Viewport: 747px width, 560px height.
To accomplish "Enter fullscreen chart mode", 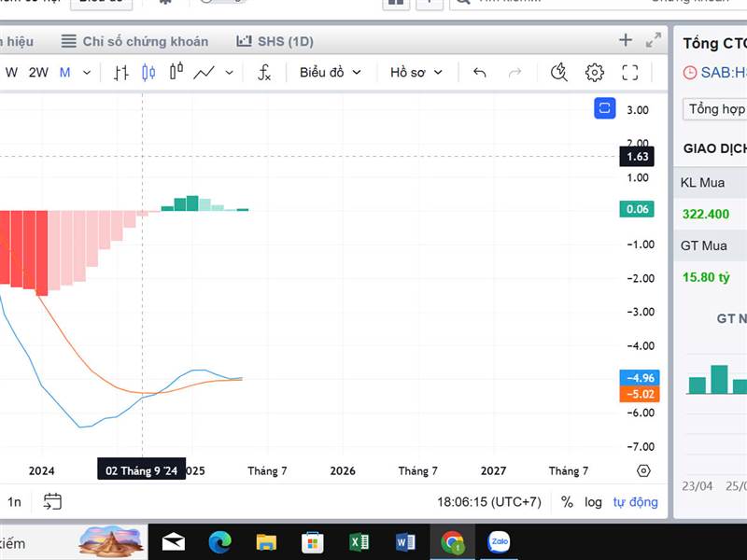I will 629,73.
